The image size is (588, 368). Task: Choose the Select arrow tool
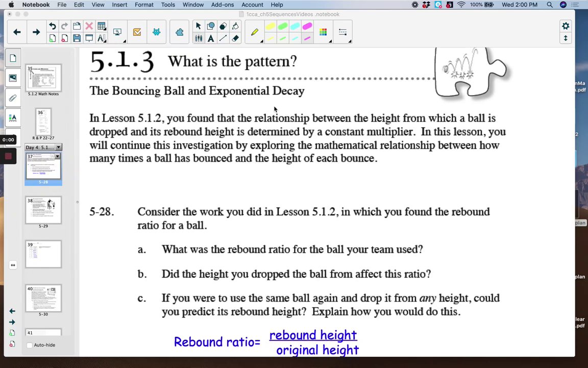point(199,26)
